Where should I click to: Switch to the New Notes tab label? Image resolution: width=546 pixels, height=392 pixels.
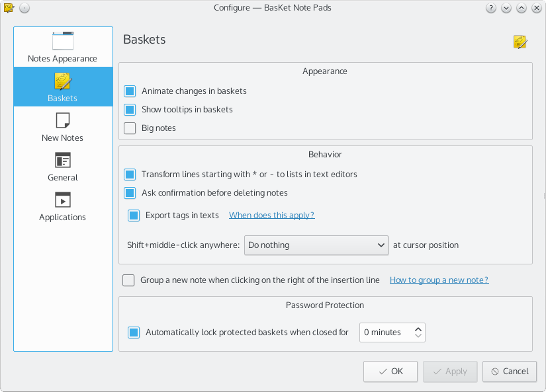(x=62, y=138)
